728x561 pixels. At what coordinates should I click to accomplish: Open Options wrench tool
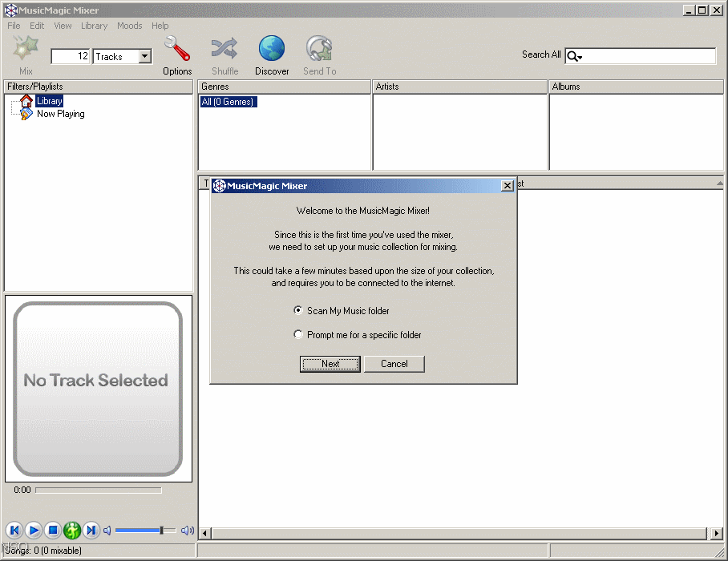(x=177, y=48)
